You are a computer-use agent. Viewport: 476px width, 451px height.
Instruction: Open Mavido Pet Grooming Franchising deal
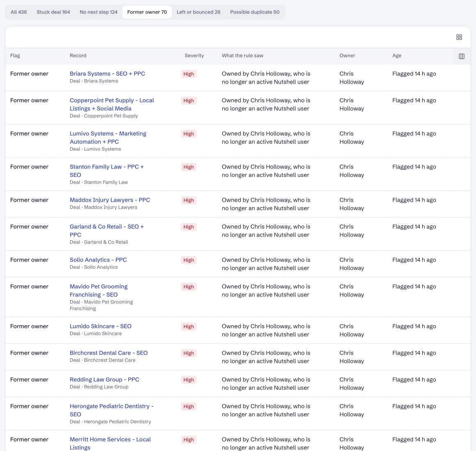[x=98, y=291]
